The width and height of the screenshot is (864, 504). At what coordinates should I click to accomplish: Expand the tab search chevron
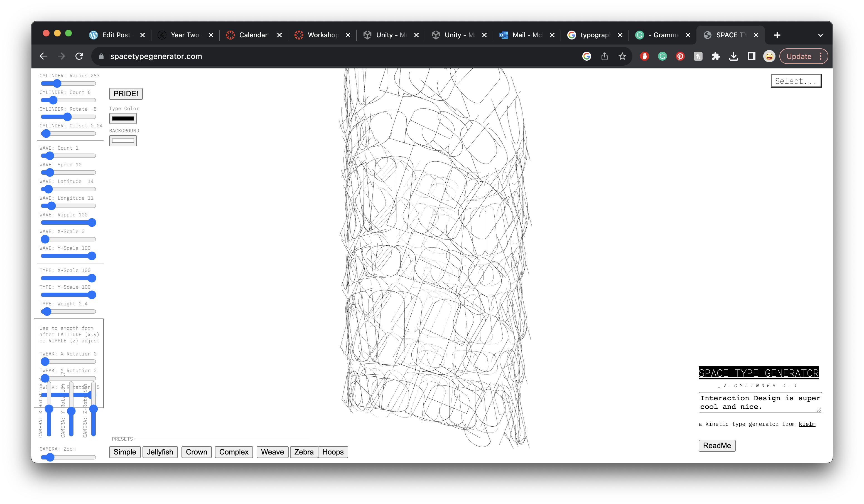[821, 35]
